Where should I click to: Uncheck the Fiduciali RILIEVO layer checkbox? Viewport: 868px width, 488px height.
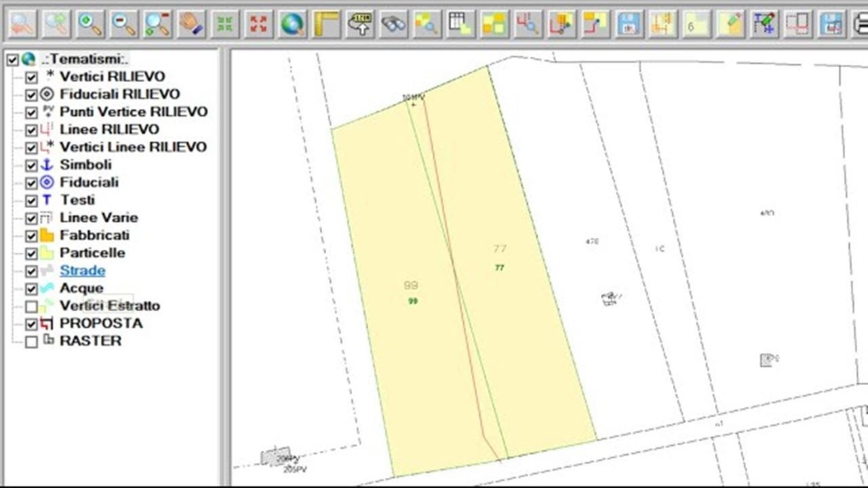click(31, 95)
